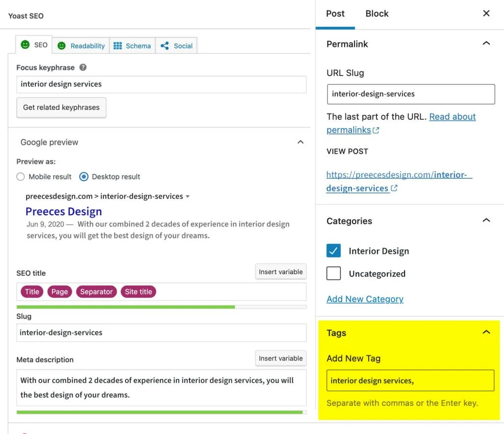Image resolution: width=504 pixels, height=434 pixels.
Task: Click the Meta description text area
Action: point(161,387)
